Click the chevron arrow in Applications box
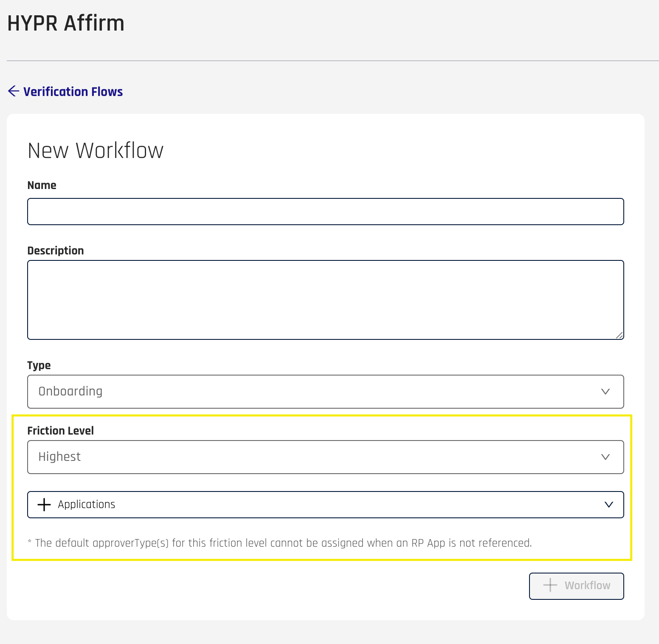Screen dimensions: 659x644 coord(609,505)
